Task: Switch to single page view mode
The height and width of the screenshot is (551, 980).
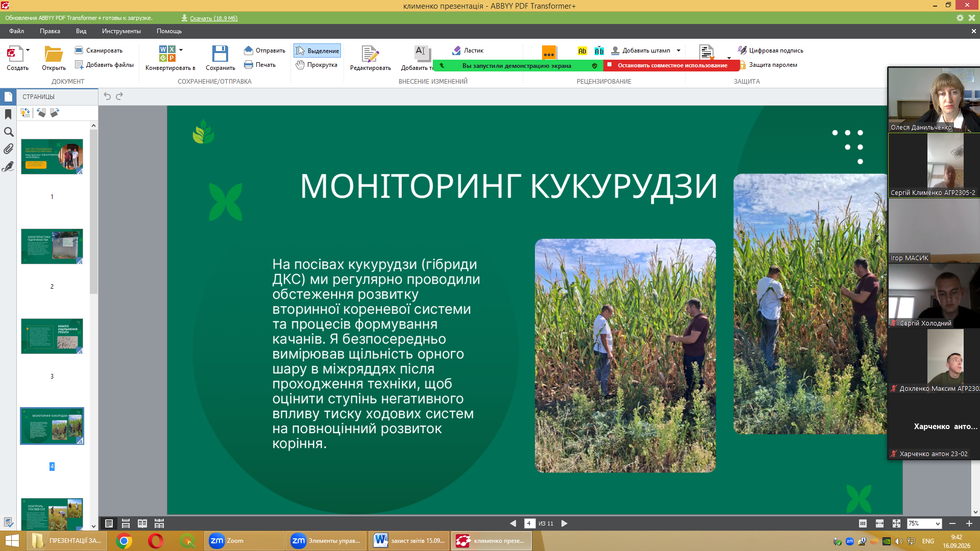Action: coord(109,523)
